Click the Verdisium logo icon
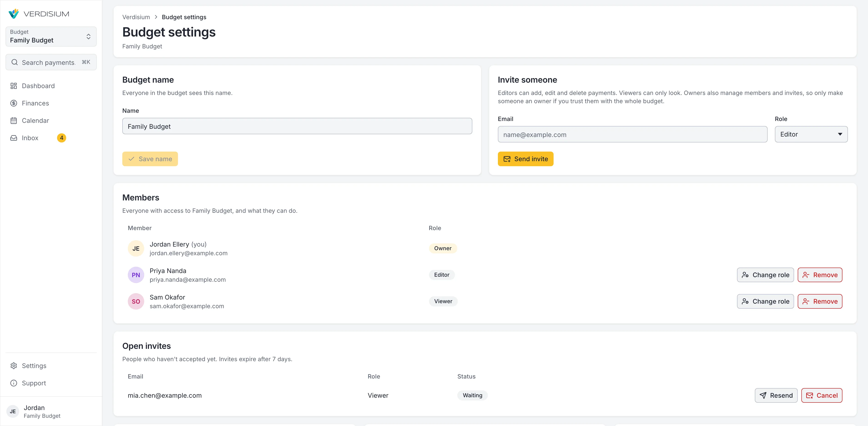The height and width of the screenshot is (426, 868). click(13, 14)
